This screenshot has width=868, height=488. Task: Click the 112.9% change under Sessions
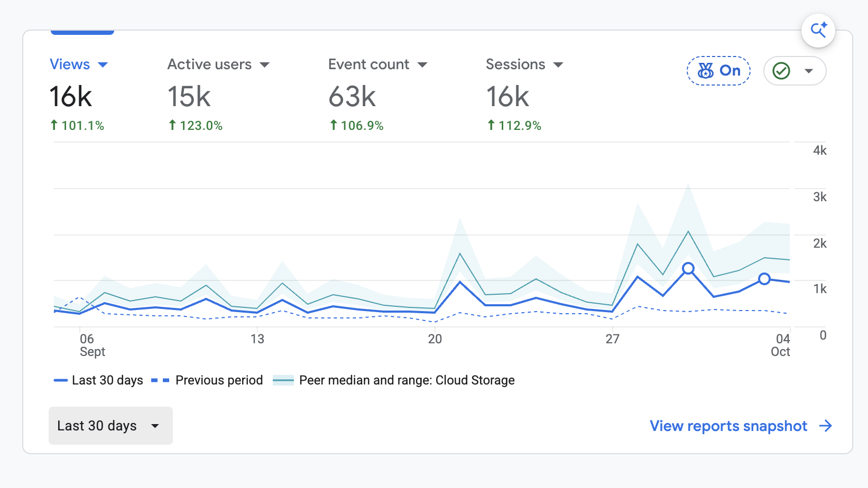pos(514,126)
